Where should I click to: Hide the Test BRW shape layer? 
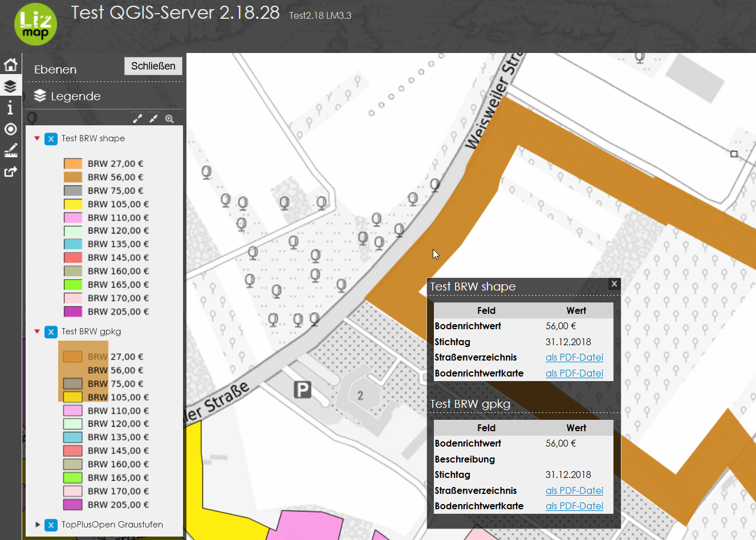tap(51, 138)
